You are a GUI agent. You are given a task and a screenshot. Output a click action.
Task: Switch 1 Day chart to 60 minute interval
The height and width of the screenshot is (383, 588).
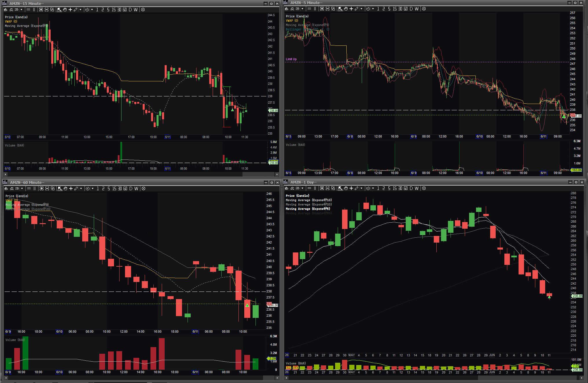click(x=406, y=188)
